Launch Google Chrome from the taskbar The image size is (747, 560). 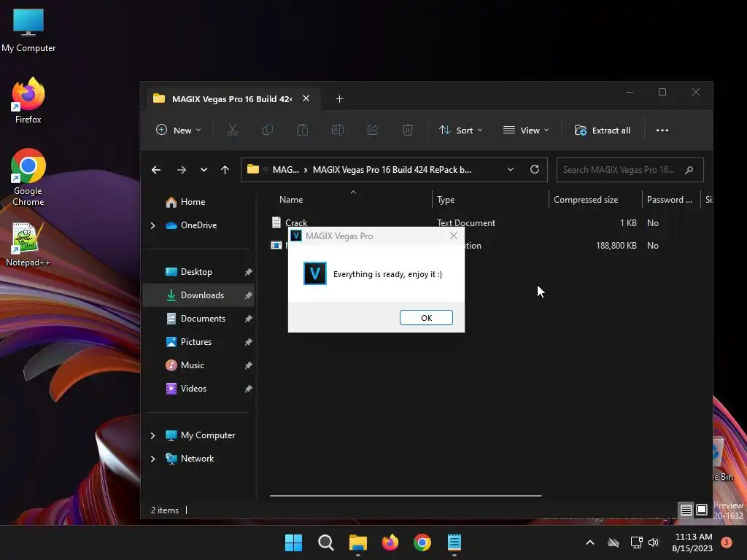pos(422,542)
